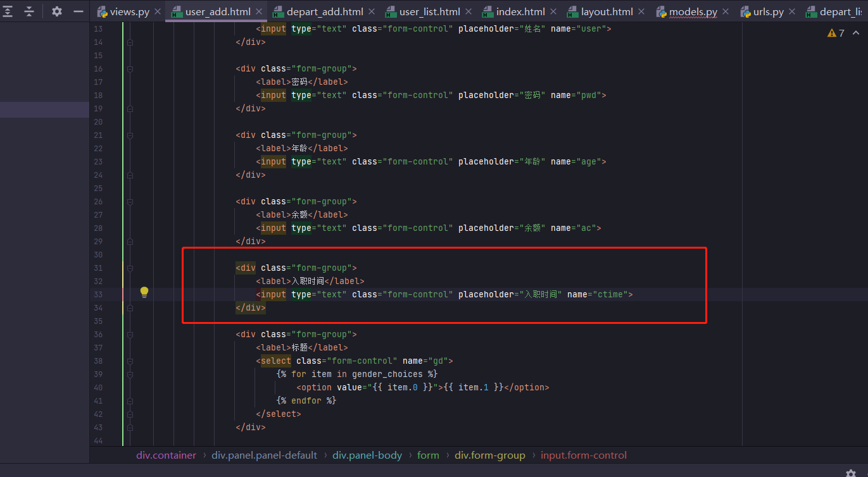Viewport: 868px width, 477px height.
Task: Click the 标题 label text on line 37
Action: tap(299, 347)
